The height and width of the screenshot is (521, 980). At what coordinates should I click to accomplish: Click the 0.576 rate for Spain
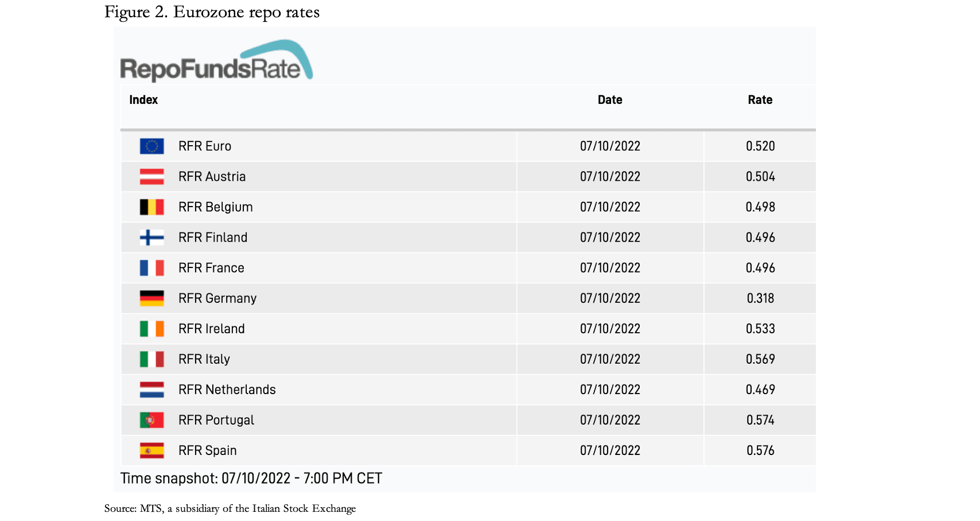(x=760, y=450)
